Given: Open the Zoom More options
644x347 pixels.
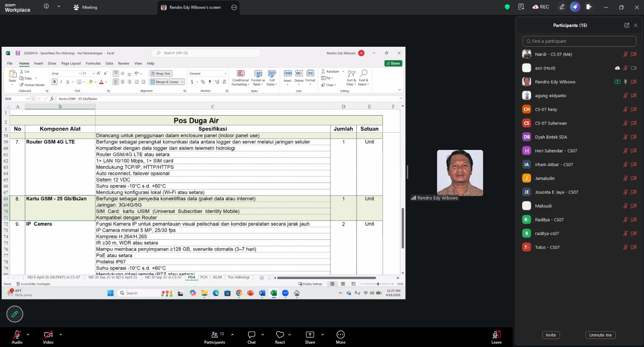Looking at the screenshot, I should pyautogui.click(x=341, y=337).
